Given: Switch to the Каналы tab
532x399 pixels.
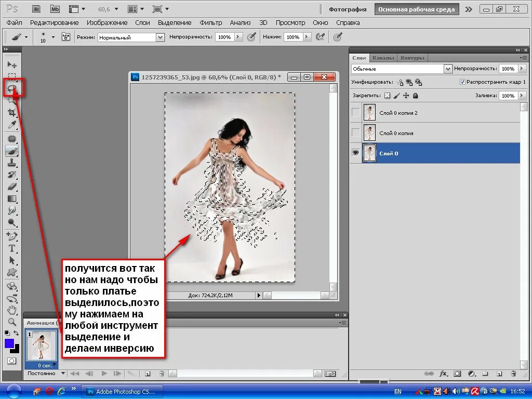Looking at the screenshot, I should point(383,58).
